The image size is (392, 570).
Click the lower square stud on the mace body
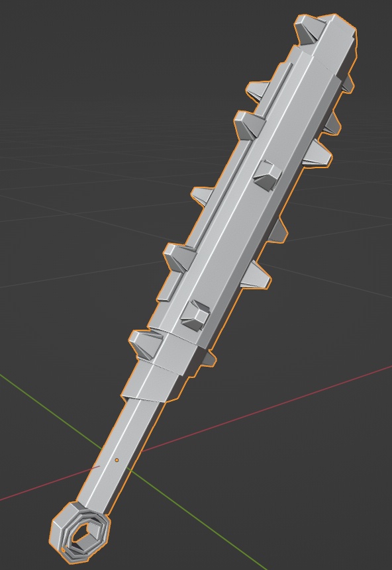click(195, 316)
